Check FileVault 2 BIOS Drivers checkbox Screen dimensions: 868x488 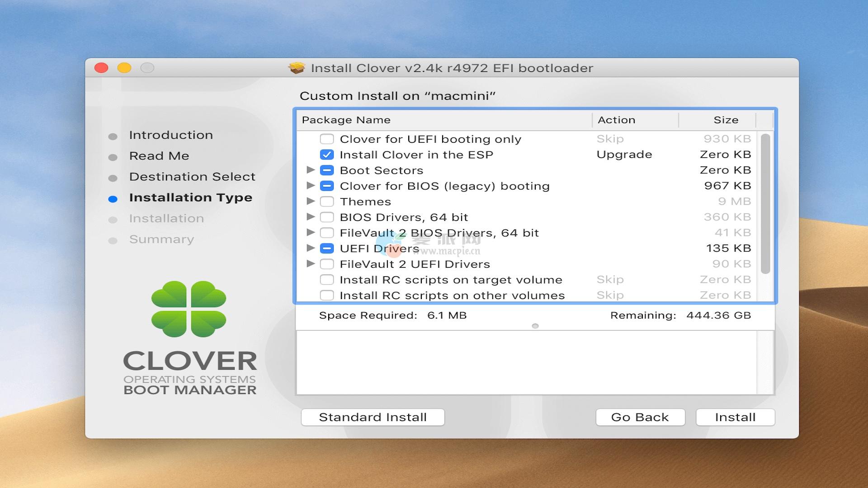[327, 233]
